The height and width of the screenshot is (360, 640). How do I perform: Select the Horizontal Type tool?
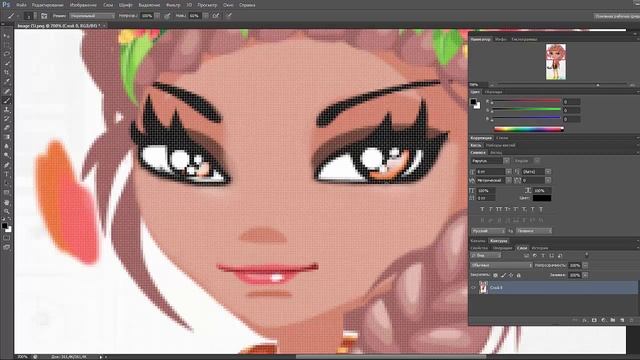click(7, 174)
